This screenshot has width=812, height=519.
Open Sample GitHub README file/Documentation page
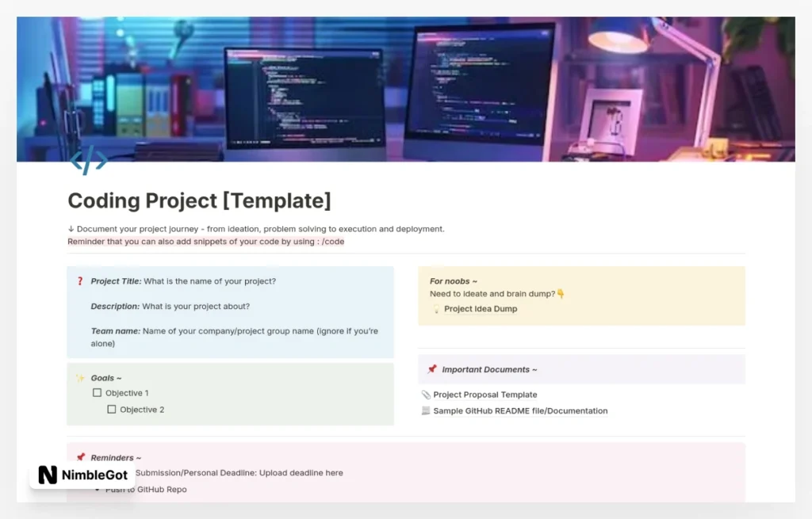coord(520,411)
